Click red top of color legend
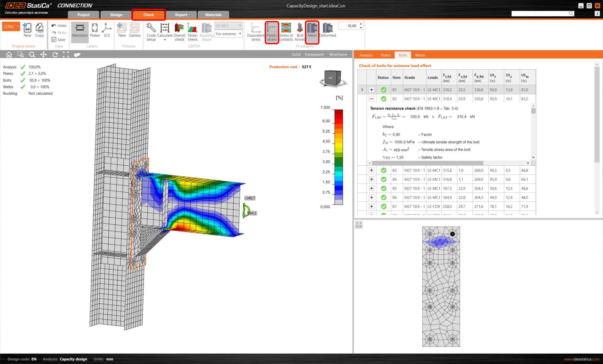This screenshot has width=603, height=364. click(338, 112)
